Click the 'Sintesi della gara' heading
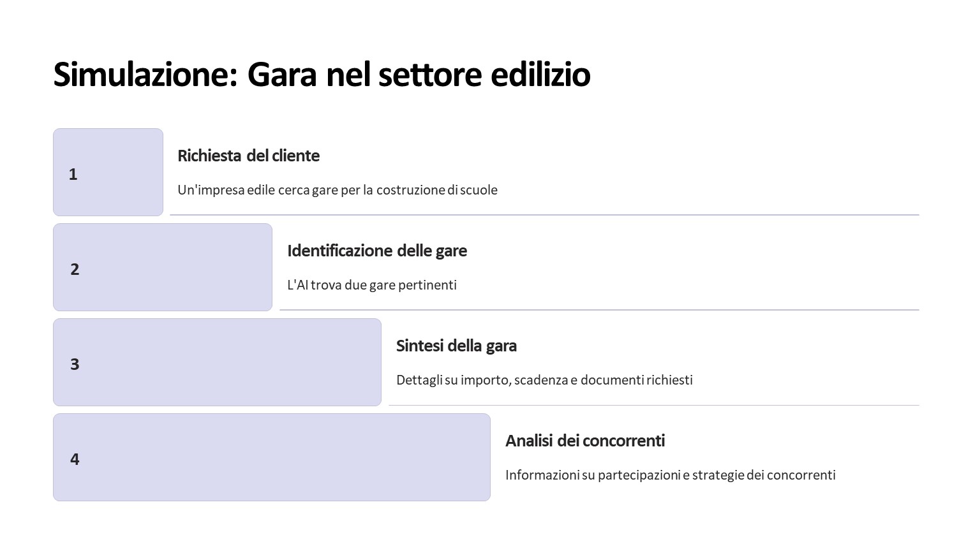Image resolution: width=980 pixels, height=551 pixels. pyautogui.click(x=456, y=346)
